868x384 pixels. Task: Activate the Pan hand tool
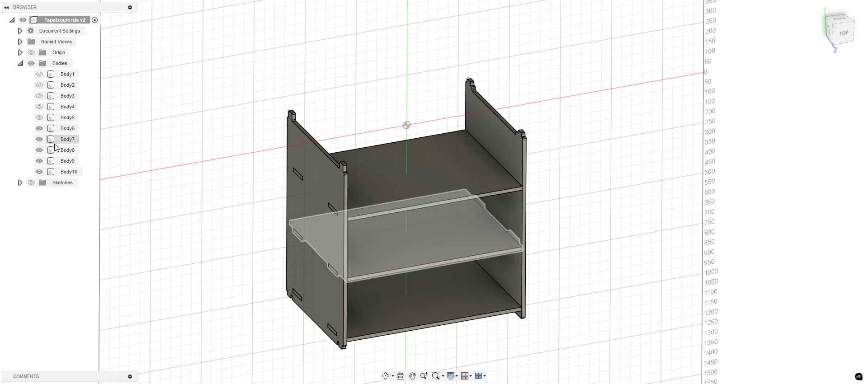412,376
